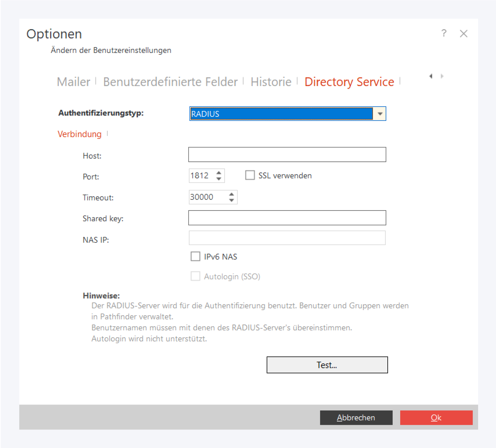Screen dimensions: 496x448
Task: Increase Port value with up arrow
Action: pyautogui.click(x=219, y=173)
